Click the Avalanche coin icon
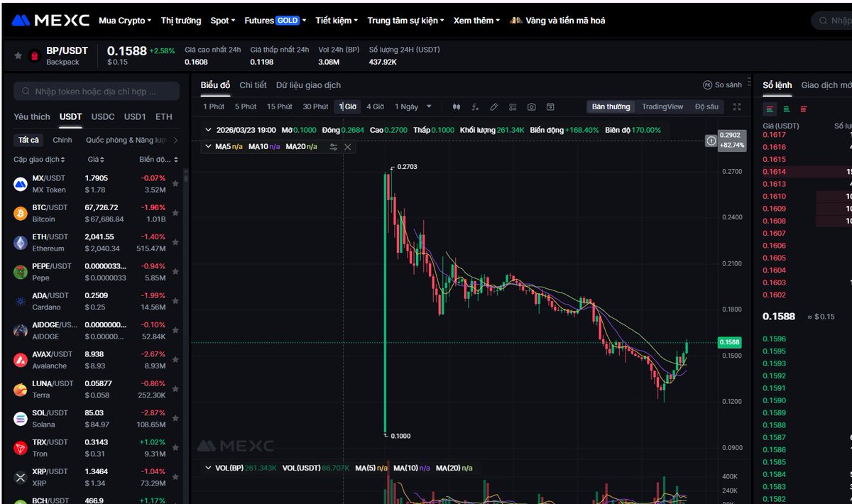 pyautogui.click(x=21, y=360)
